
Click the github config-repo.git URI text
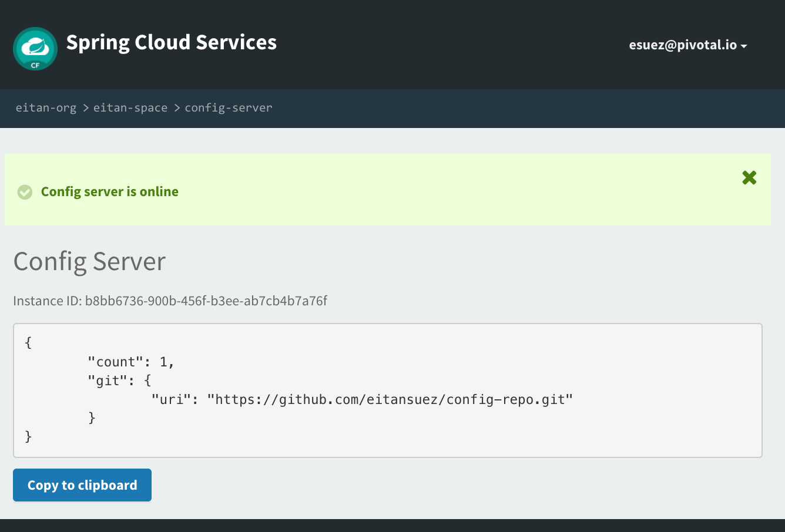point(390,400)
